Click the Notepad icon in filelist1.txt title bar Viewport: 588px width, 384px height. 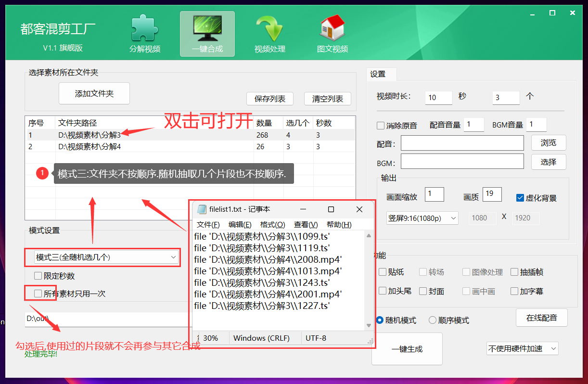202,209
